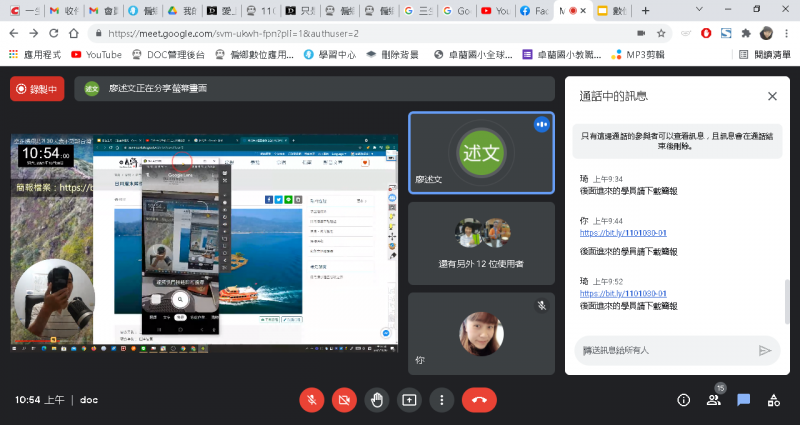Image resolution: width=800 pixels, height=425 pixels.
Task: Click the address bar URL
Action: point(233,33)
